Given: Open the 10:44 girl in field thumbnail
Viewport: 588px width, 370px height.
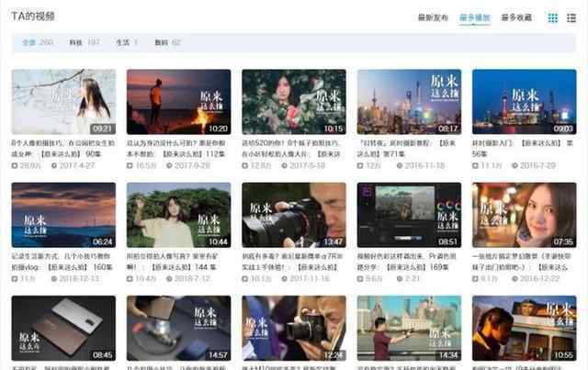Looking at the screenshot, I should [179, 215].
